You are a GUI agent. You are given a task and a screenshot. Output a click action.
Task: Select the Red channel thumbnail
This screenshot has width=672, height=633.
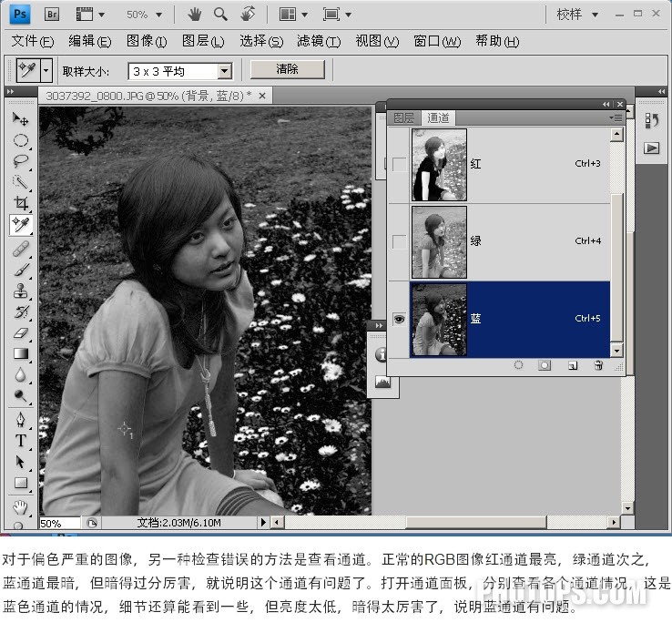point(439,165)
